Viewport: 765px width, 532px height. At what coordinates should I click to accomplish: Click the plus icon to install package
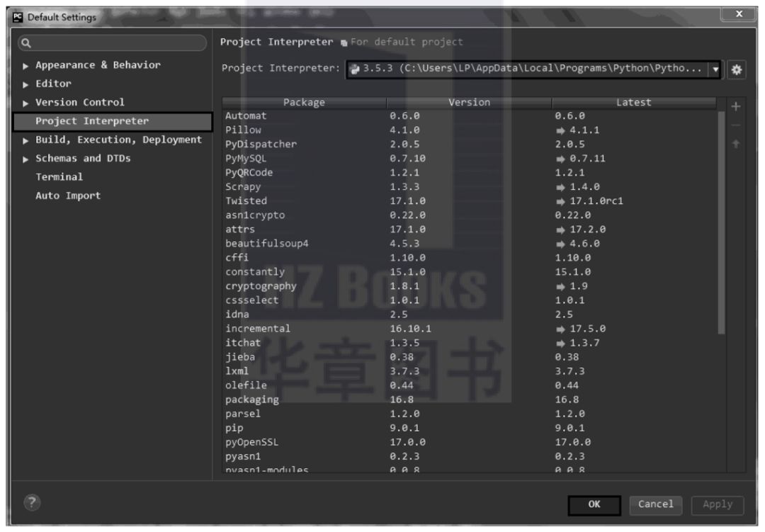click(x=736, y=106)
